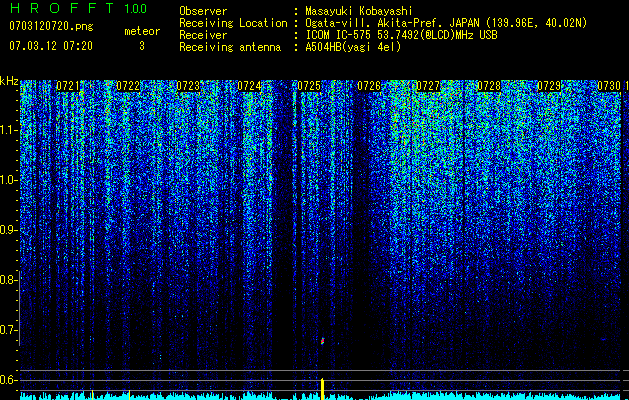Select the ICOM IC-575 receiver text
The width and height of the screenshot is (629, 400).
click(x=401, y=35)
